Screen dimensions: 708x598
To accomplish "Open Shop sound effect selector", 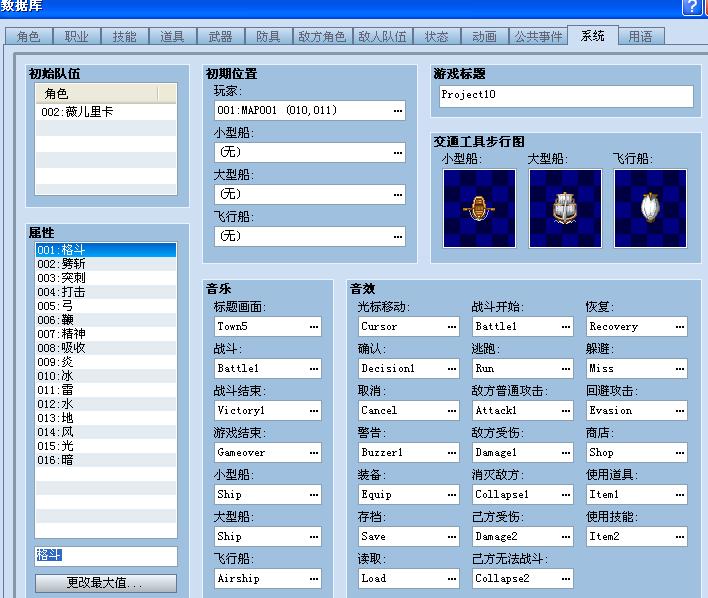I will point(680,453).
